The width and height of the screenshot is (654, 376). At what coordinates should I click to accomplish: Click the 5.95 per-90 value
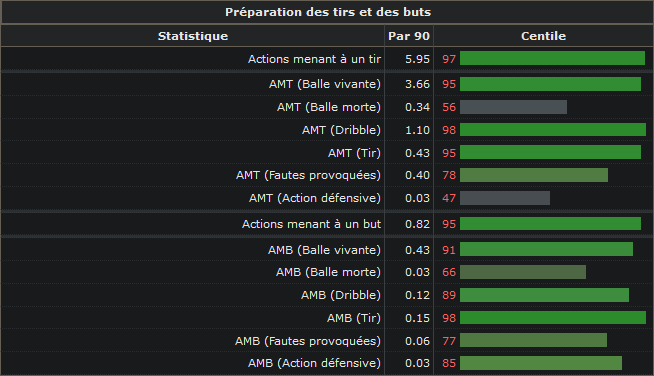(x=417, y=59)
